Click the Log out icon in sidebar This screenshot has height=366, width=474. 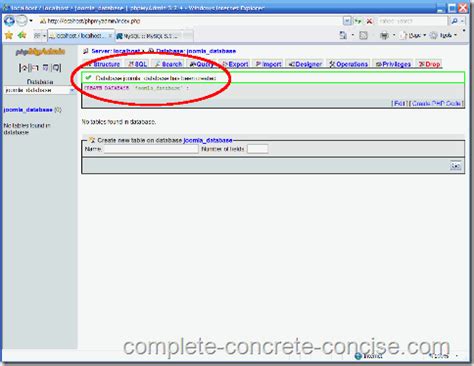[x=34, y=68]
